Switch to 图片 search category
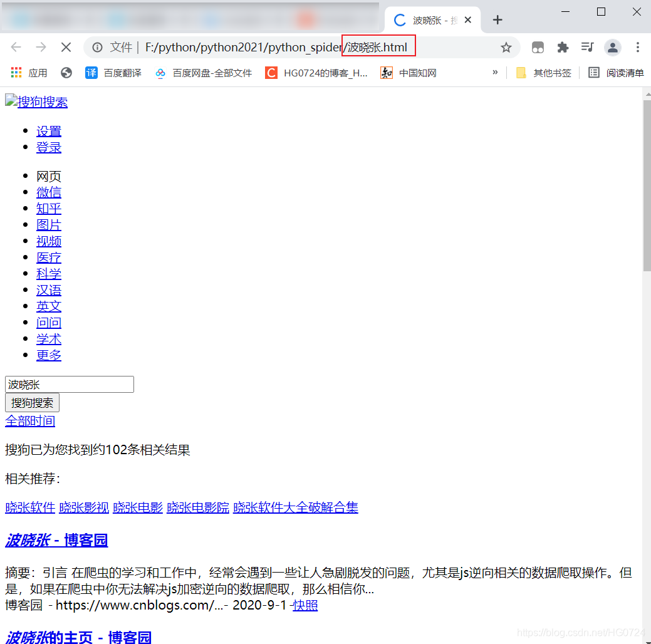This screenshot has width=651, height=644. (49, 225)
